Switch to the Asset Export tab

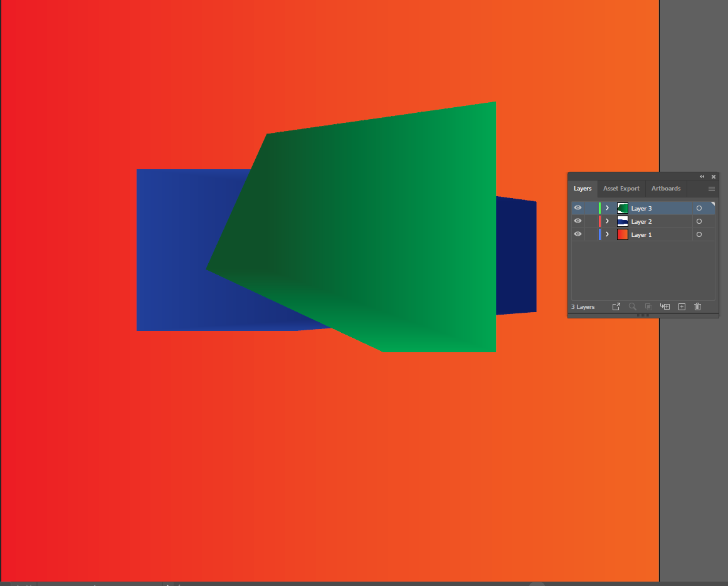click(621, 189)
